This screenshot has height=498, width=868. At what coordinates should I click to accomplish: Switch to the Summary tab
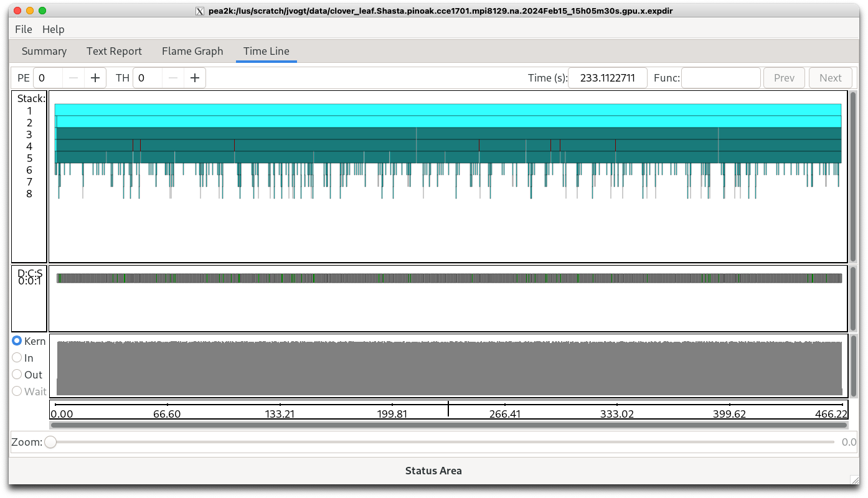pos(44,51)
